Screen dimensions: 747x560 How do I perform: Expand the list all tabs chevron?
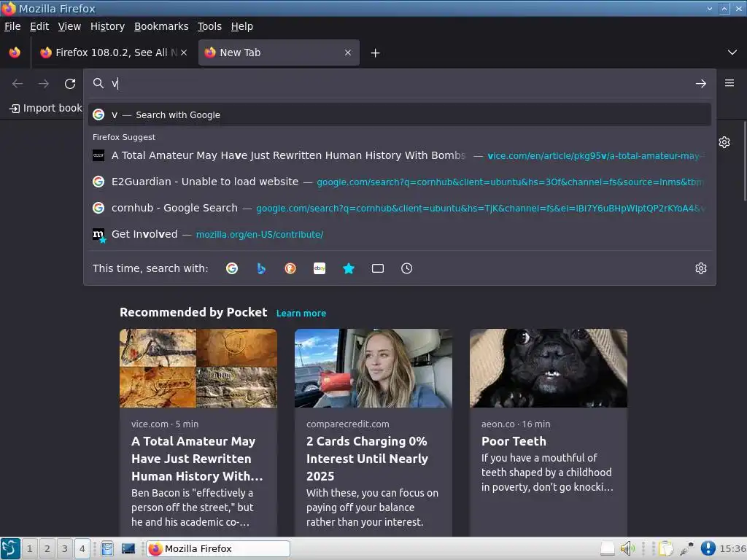[732, 52]
